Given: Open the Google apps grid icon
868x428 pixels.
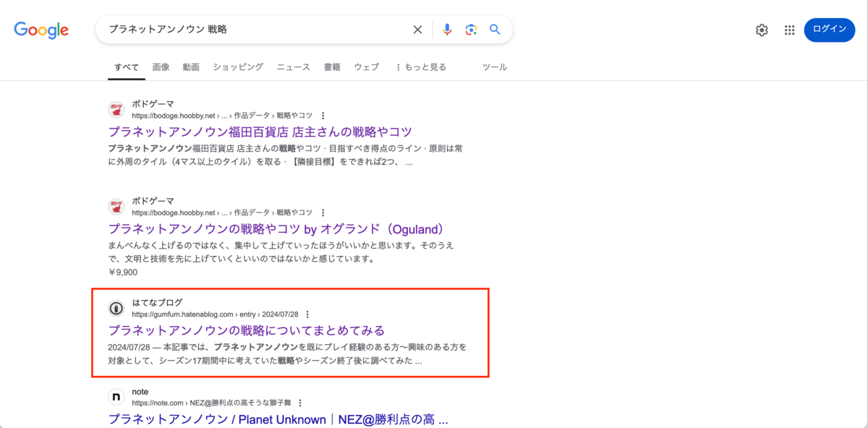Looking at the screenshot, I should 789,30.
